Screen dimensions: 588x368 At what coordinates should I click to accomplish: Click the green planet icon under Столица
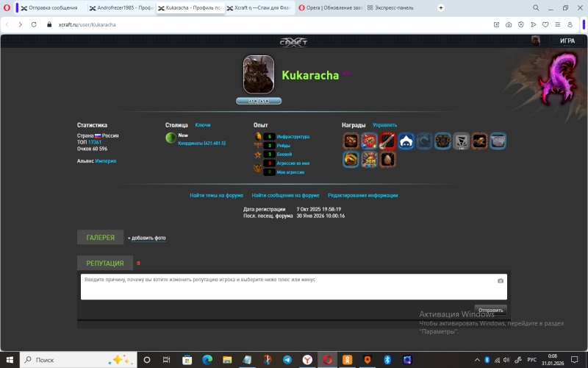(171, 137)
